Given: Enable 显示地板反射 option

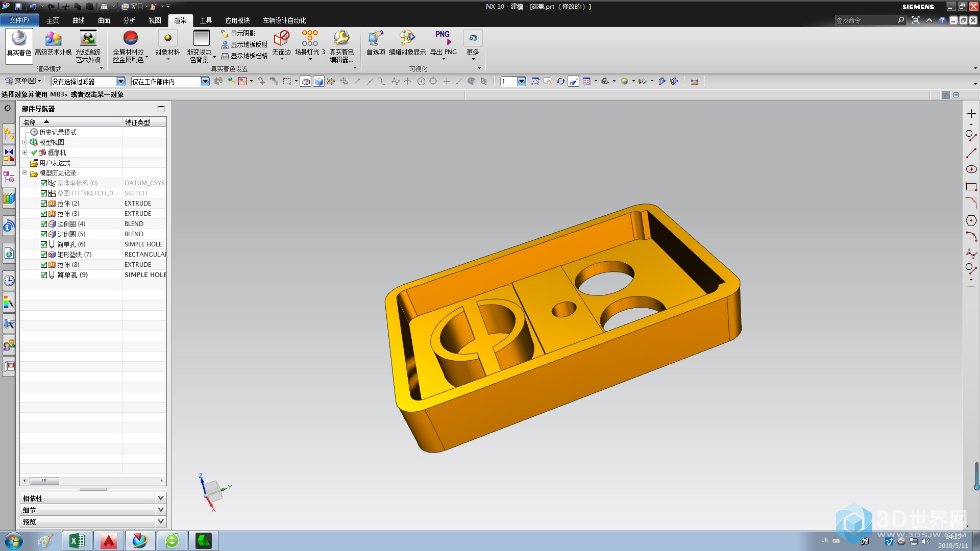Looking at the screenshot, I should (x=244, y=44).
